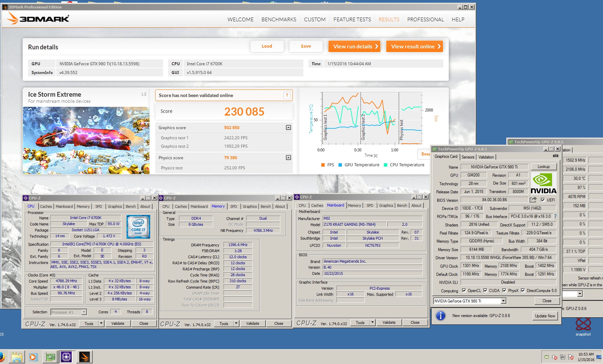Click GPU-Z screenshot camera icon
603x364 pixels.
[555, 156]
